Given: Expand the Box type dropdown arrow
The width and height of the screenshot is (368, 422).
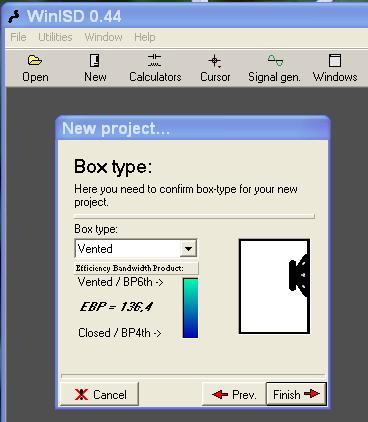Looking at the screenshot, I should pyautogui.click(x=188, y=249).
